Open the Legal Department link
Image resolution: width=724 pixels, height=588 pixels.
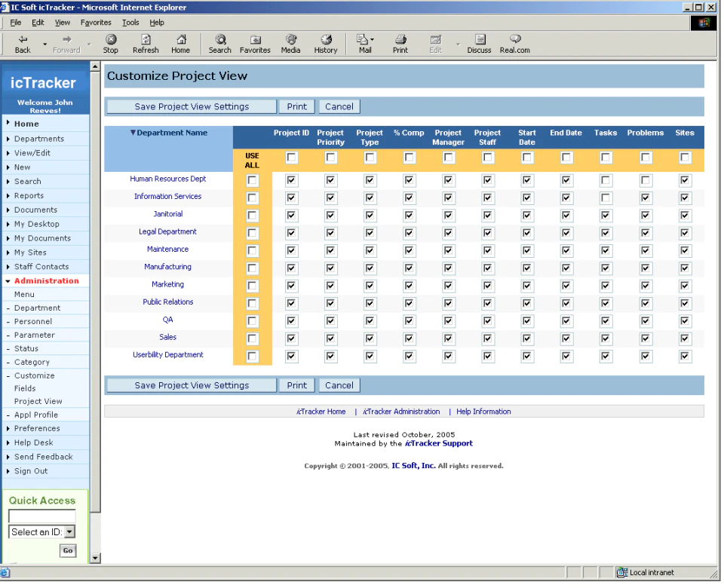[167, 232]
